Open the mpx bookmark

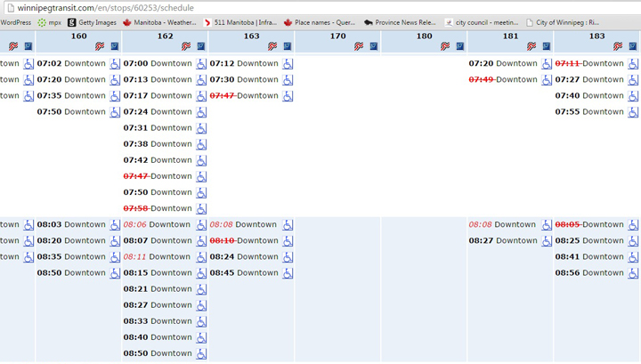point(50,22)
